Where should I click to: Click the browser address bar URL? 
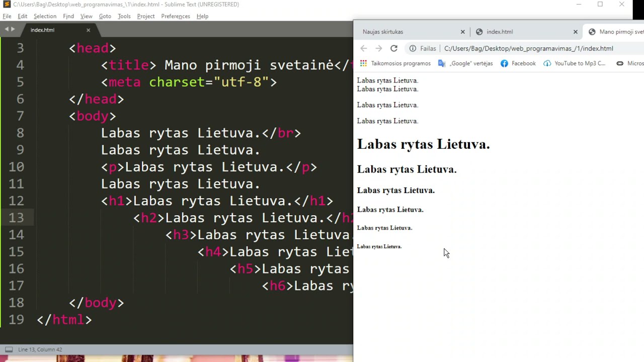point(529,48)
